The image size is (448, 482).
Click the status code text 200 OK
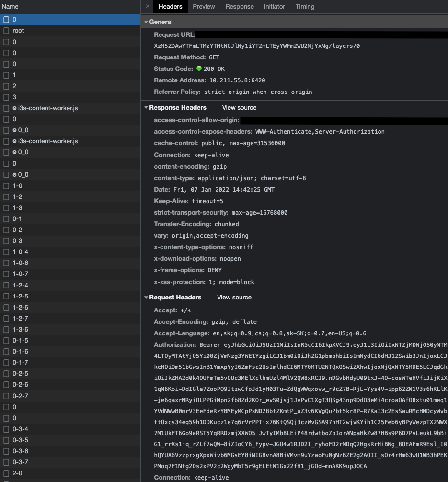(214, 69)
